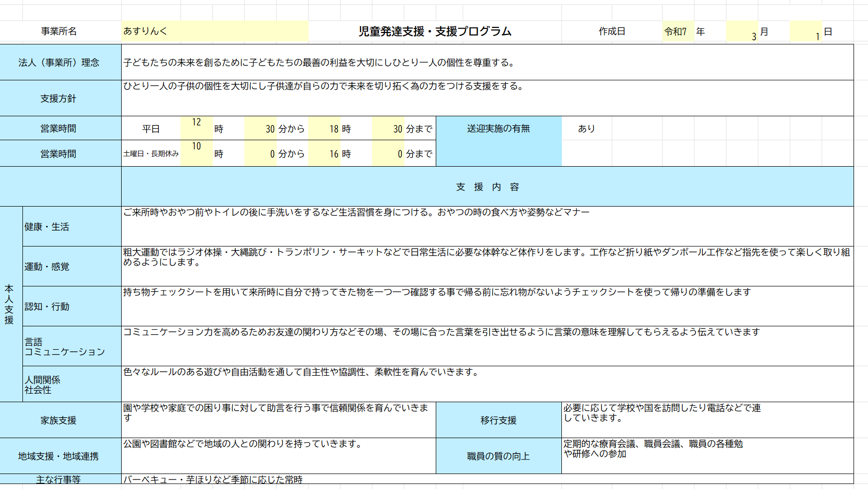This screenshot has height=489, width=868.
Task: Select the 児童発達支援・支援プログラム title cell
Action: point(435,31)
